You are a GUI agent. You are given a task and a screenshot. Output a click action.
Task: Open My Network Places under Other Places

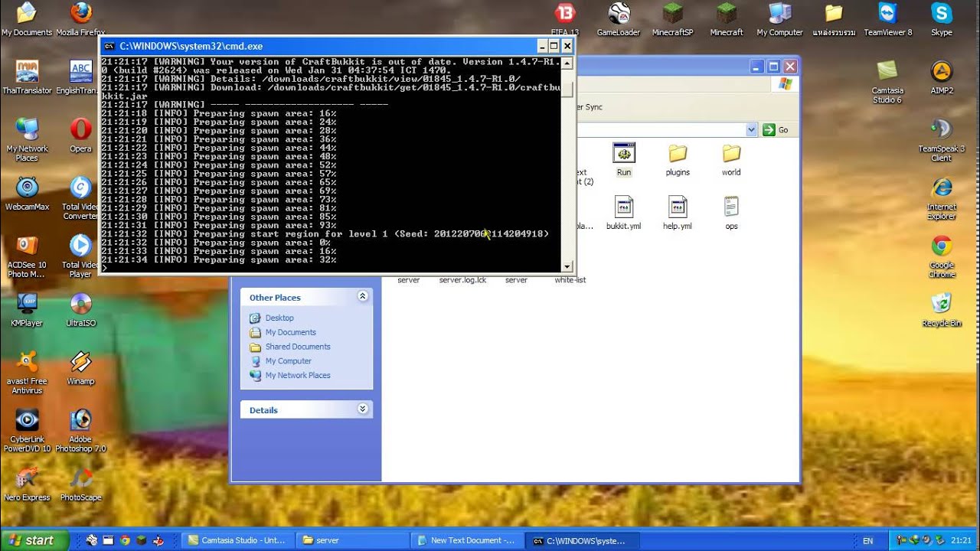point(298,376)
